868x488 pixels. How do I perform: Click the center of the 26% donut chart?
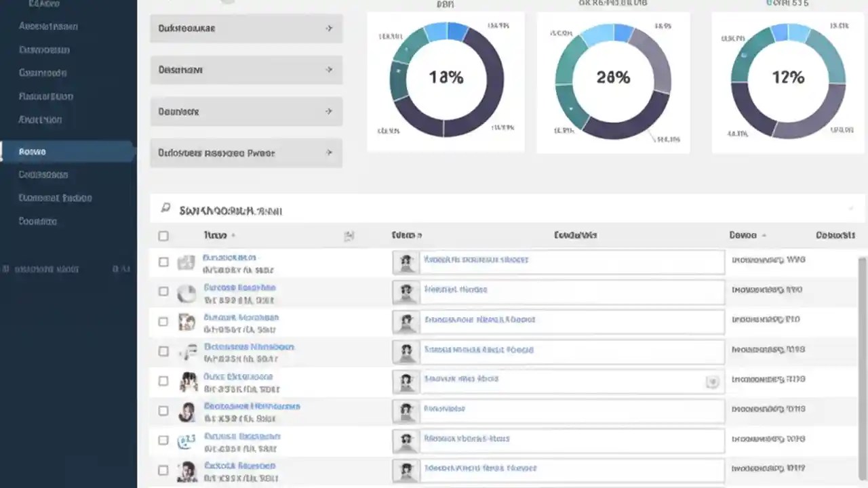click(x=613, y=77)
